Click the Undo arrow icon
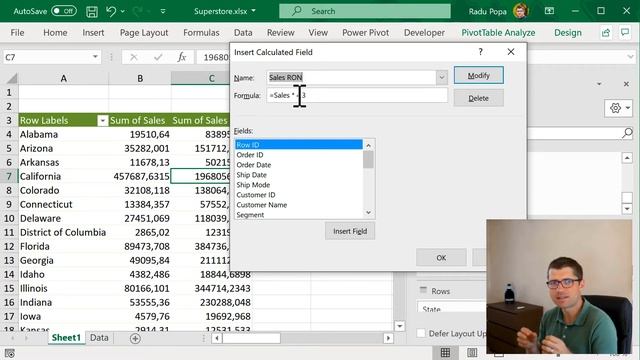The width and height of the screenshot is (640, 360). click(x=111, y=11)
